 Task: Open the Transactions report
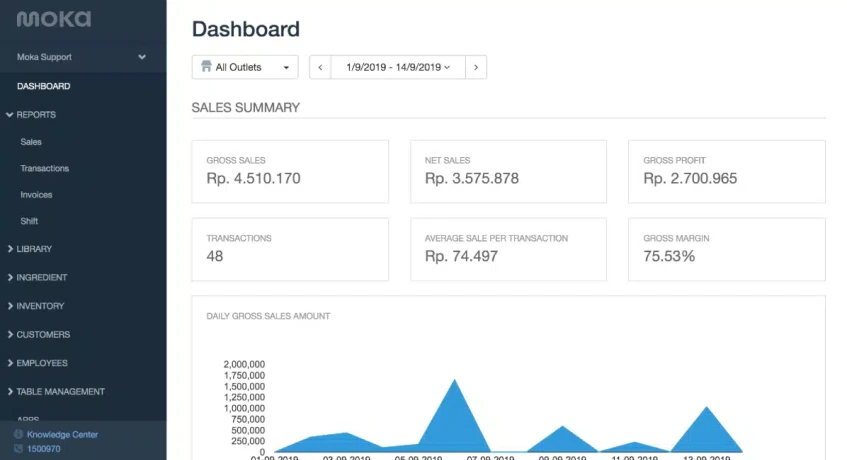pyautogui.click(x=44, y=168)
